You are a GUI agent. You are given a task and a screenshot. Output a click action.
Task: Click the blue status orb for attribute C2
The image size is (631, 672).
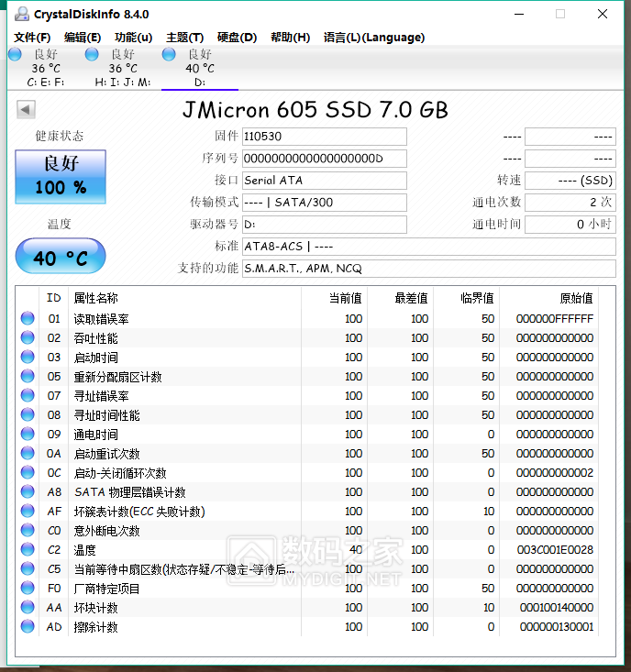[28, 549]
